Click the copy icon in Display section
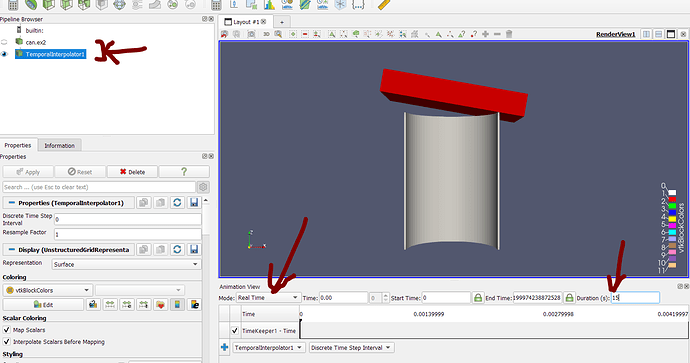The image size is (690, 363). tap(143, 249)
